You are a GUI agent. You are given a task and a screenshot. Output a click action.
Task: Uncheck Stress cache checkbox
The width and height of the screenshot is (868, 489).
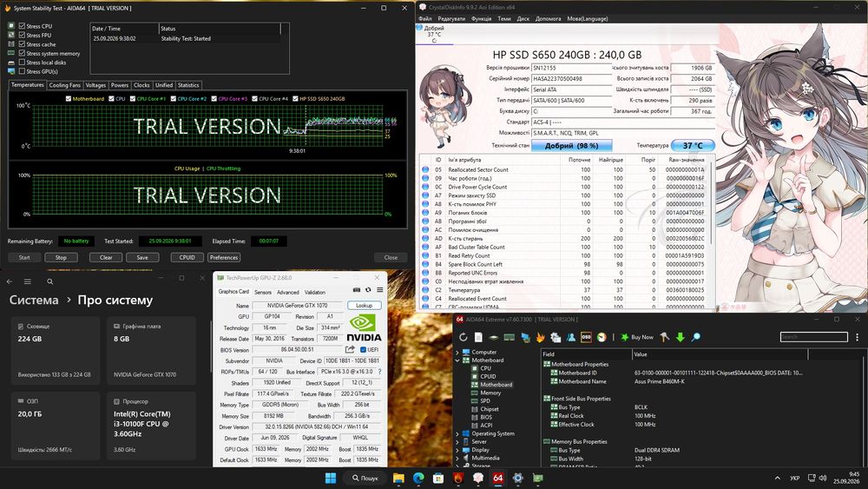(x=23, y=44)
